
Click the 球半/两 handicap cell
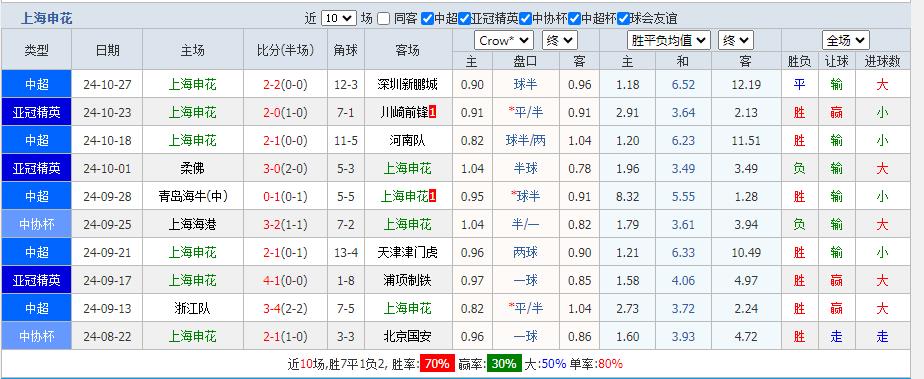525,140
